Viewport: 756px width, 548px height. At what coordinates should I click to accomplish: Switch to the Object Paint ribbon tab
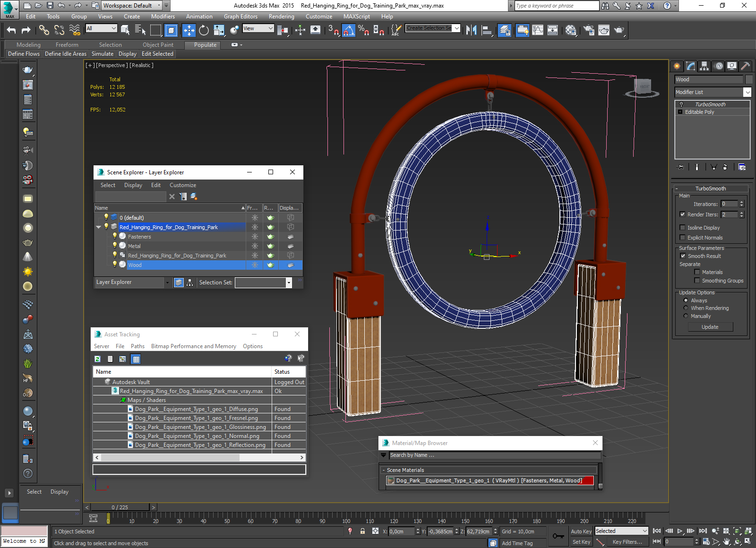pyautogui.click(x=158, y=45)
